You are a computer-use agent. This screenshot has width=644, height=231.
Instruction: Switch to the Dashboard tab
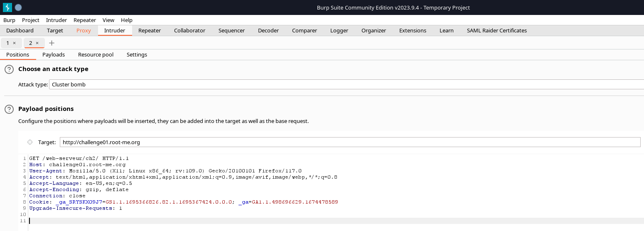click(20, 30)
